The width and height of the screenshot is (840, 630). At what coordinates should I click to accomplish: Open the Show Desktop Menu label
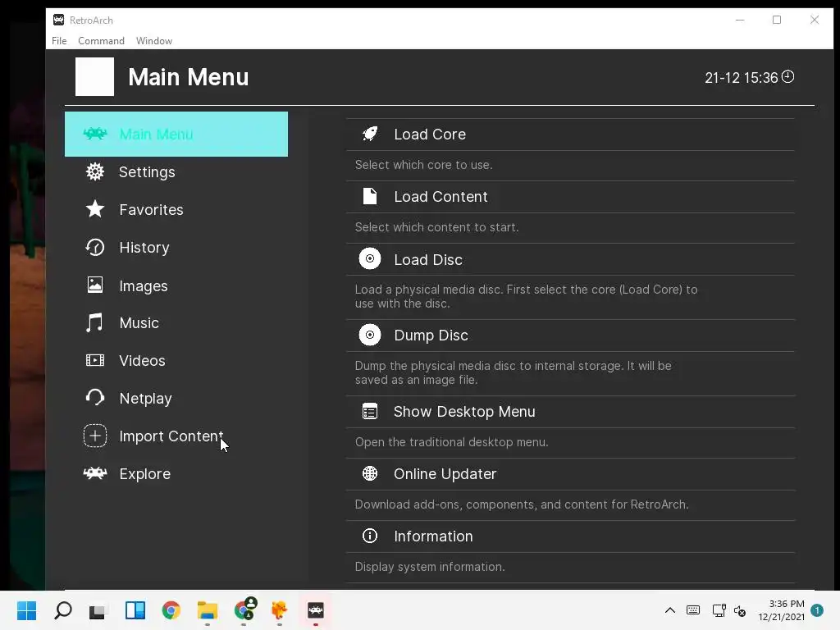464,412
